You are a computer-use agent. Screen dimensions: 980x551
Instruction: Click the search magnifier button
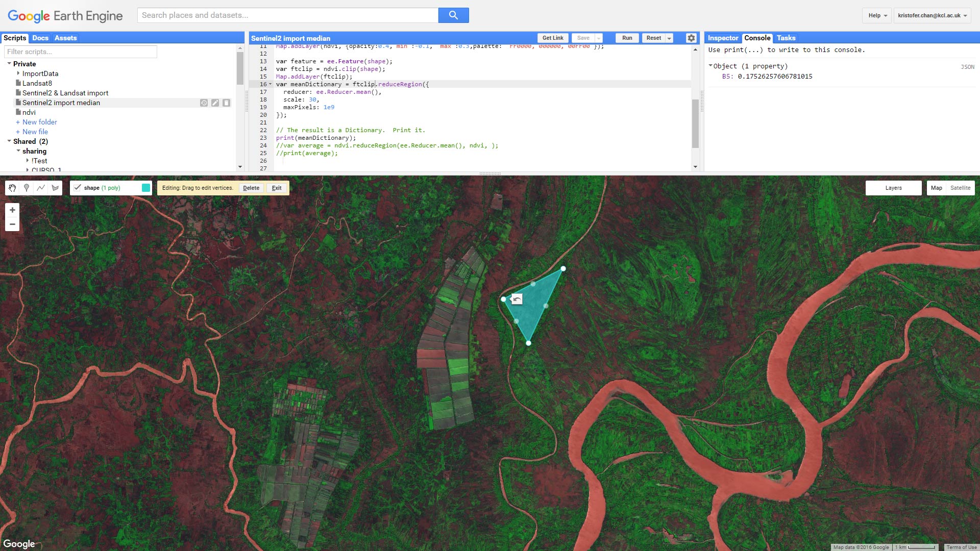click(453, 15)
